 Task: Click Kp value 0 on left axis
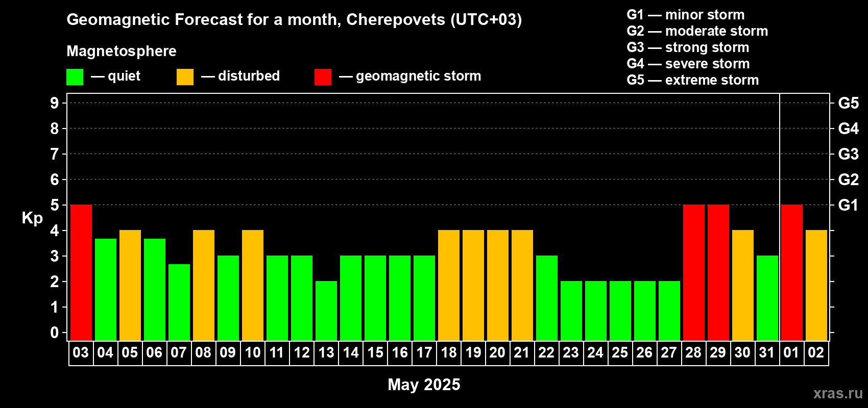54,333
